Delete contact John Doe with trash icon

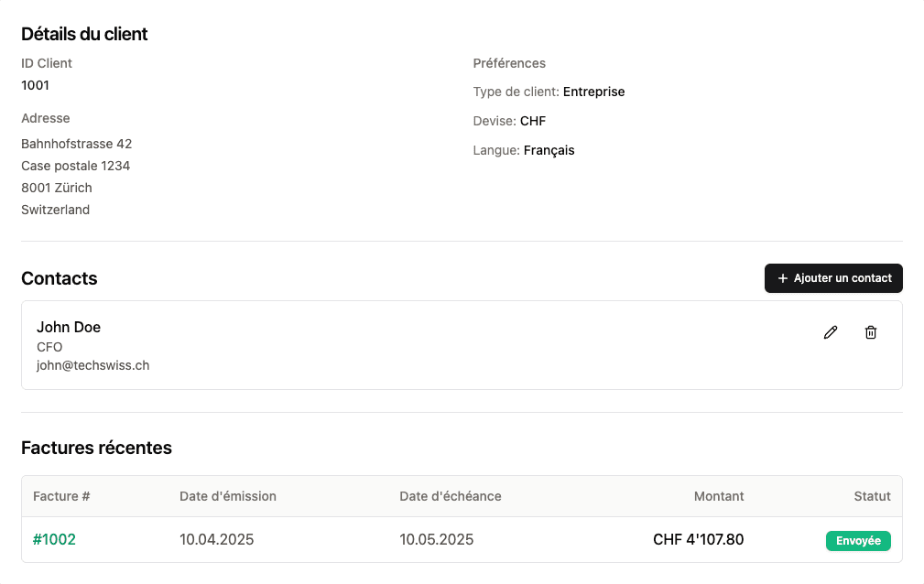871,332
